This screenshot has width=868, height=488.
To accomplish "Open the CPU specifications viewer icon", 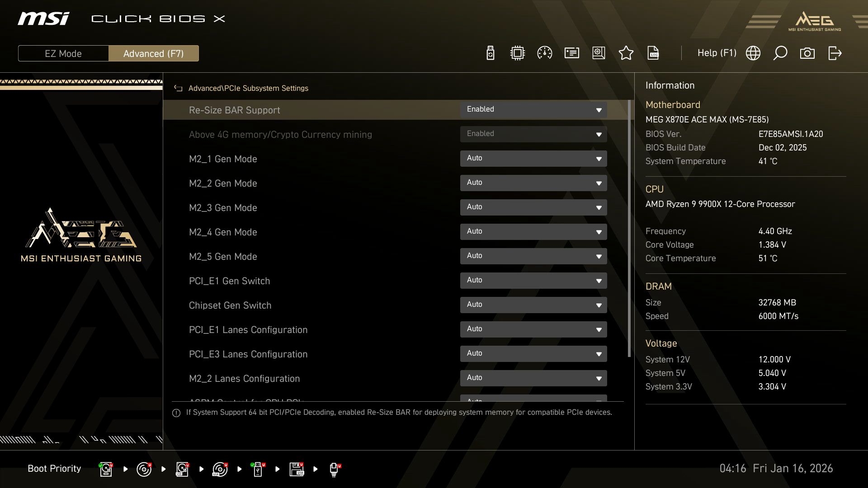I will tap(517, 53).
